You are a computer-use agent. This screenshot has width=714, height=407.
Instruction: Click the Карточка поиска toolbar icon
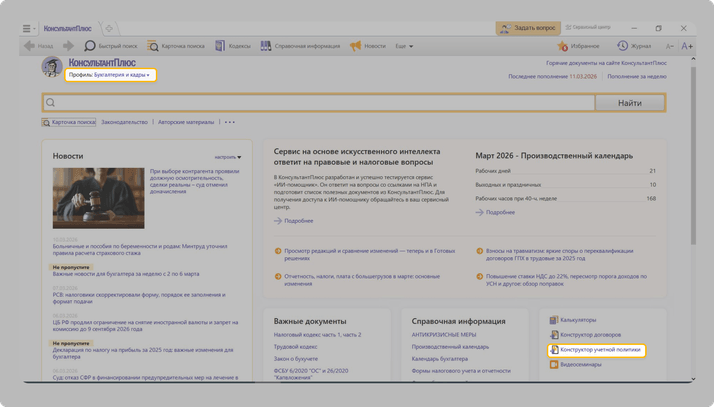153,46
